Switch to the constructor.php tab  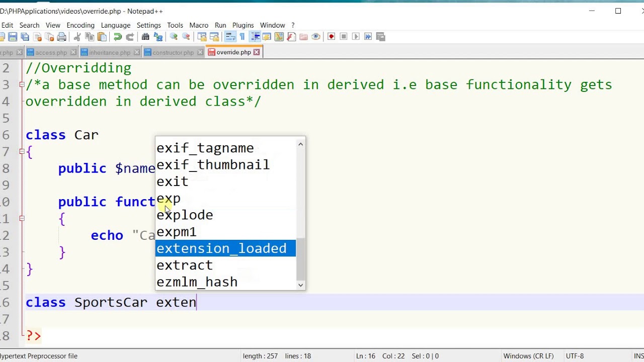point(173,52)
